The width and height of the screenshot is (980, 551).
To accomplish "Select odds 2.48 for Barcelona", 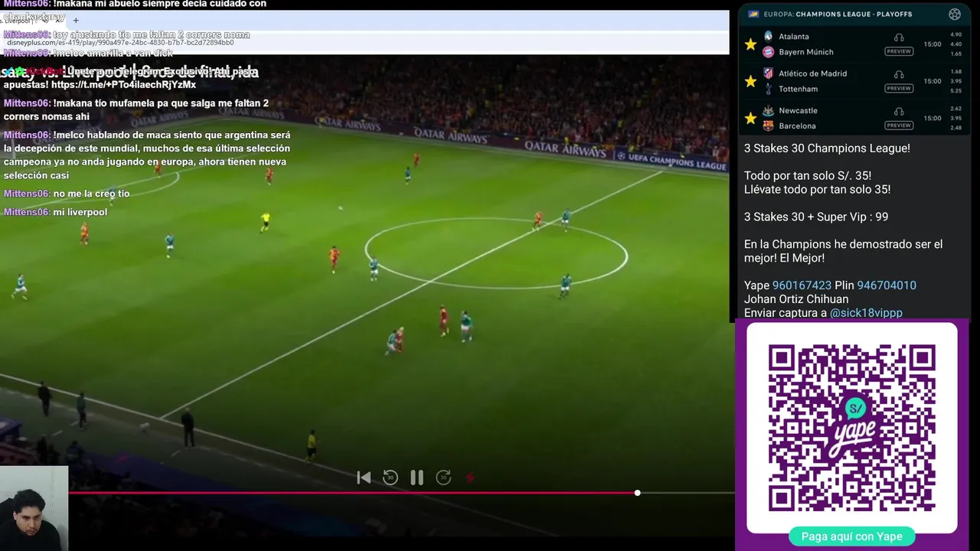I will (955, 127).
